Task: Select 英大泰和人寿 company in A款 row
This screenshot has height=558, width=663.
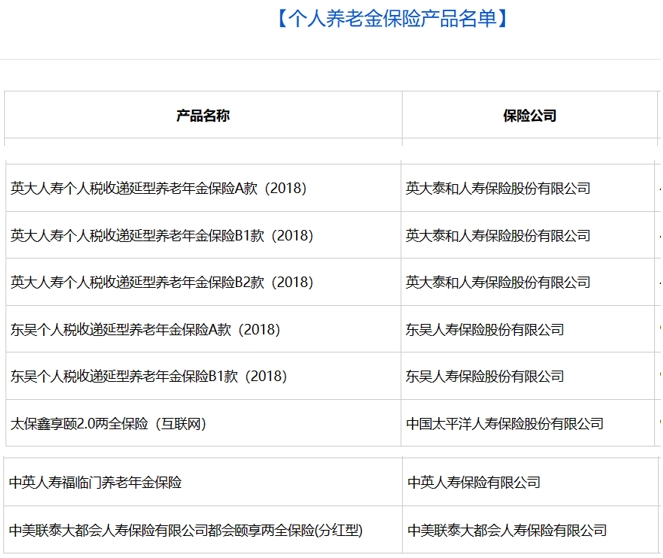Action: pos(498,188)
